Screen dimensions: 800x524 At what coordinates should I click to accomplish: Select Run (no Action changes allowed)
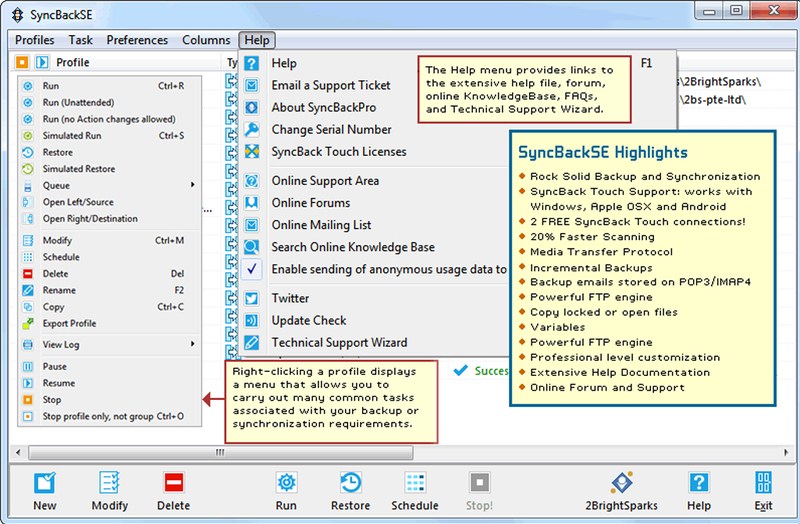tap(110, 119)
